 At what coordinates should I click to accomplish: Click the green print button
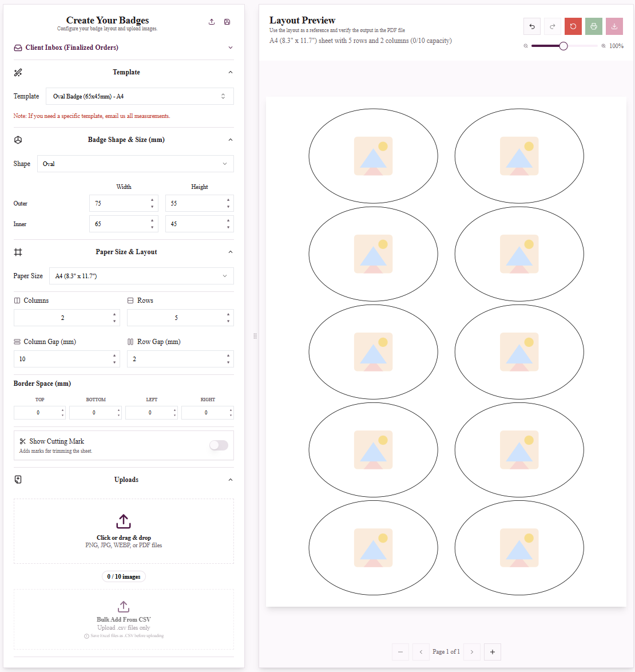tap(593, 26)
